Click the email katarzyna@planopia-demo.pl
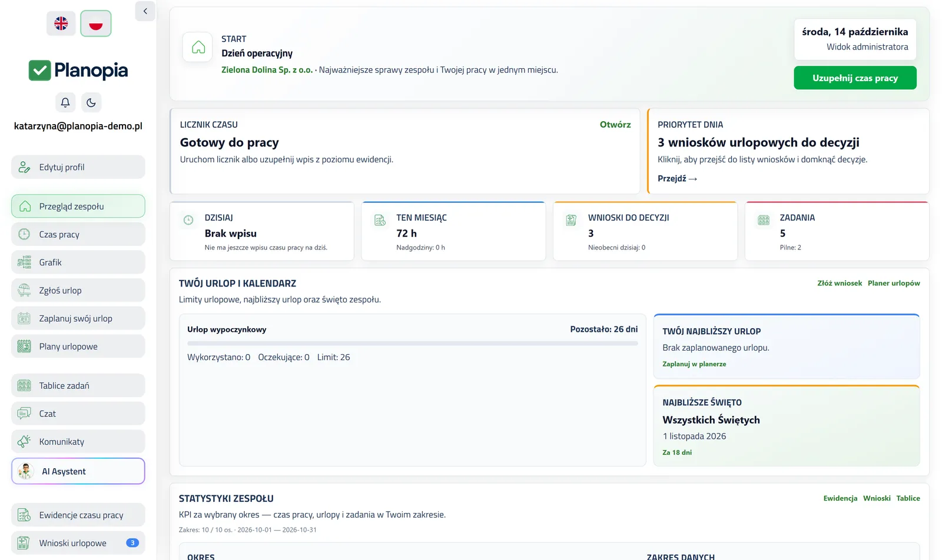The image size is (942, 560). coord(78,126)
